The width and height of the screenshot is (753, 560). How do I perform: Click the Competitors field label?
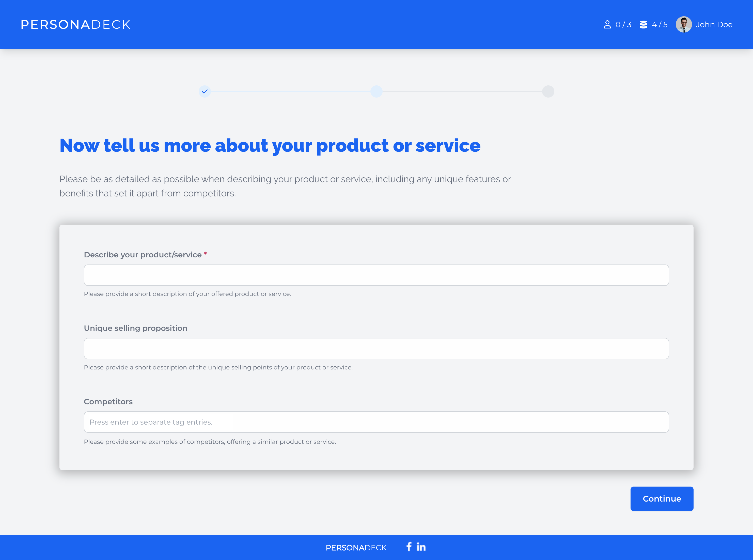pos(108,401)
